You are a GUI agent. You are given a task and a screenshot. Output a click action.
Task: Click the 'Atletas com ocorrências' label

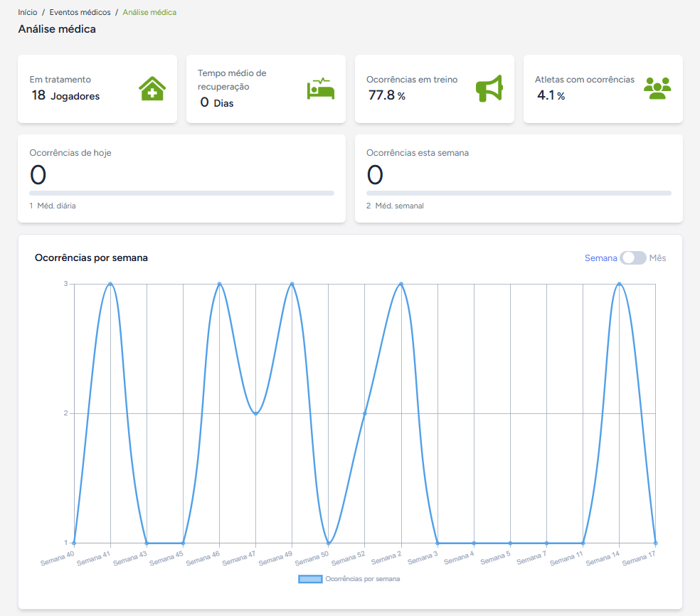pos(585,80)
